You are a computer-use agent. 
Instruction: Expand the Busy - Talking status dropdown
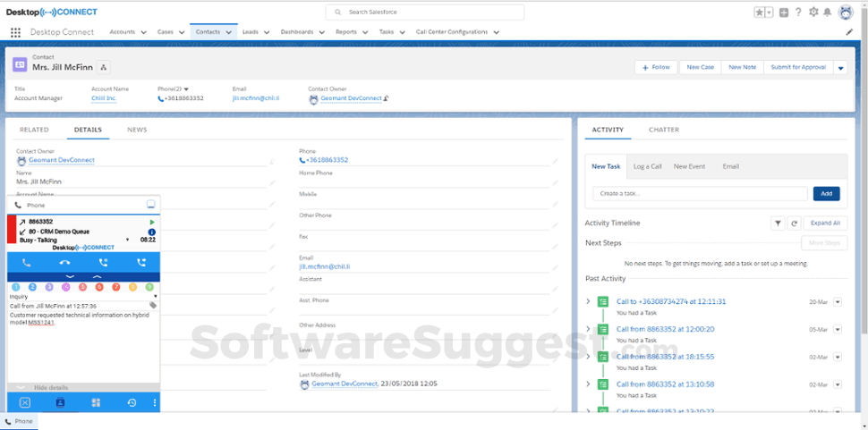point(127,240)
